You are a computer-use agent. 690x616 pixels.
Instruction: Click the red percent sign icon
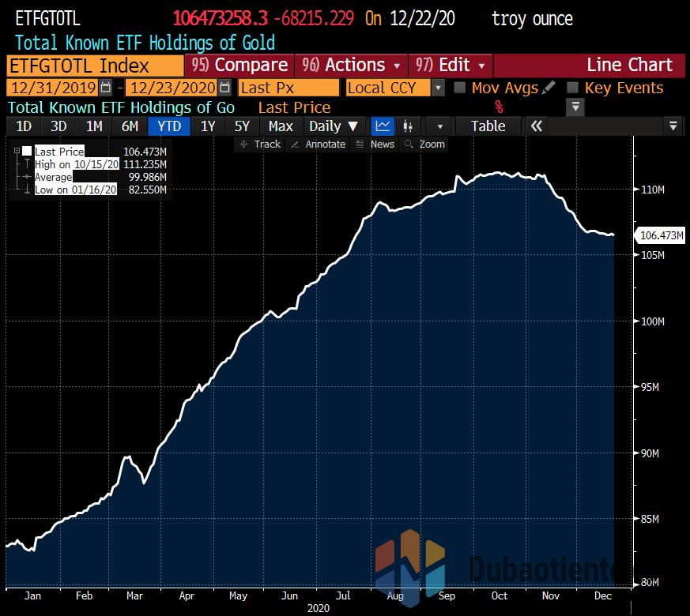pos(499,107)
